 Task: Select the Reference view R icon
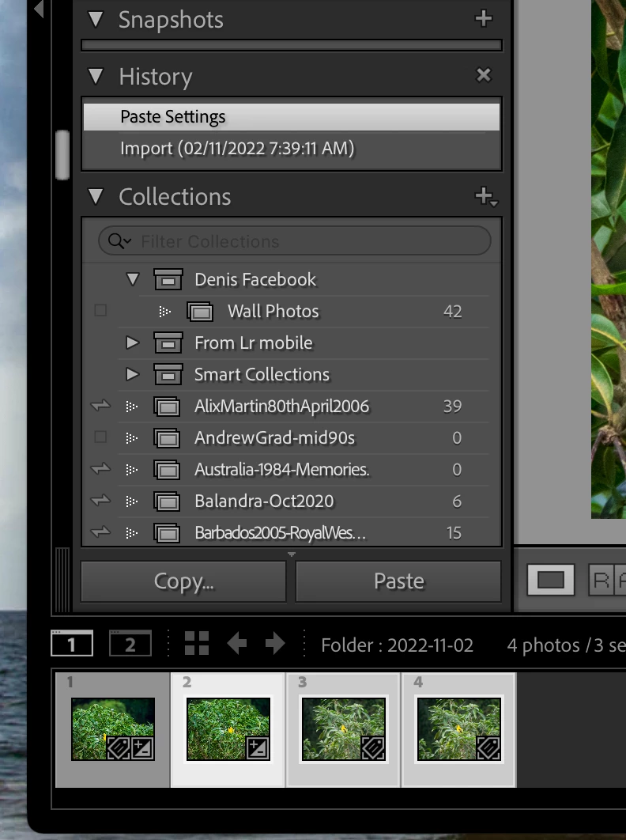click(601, 580)
